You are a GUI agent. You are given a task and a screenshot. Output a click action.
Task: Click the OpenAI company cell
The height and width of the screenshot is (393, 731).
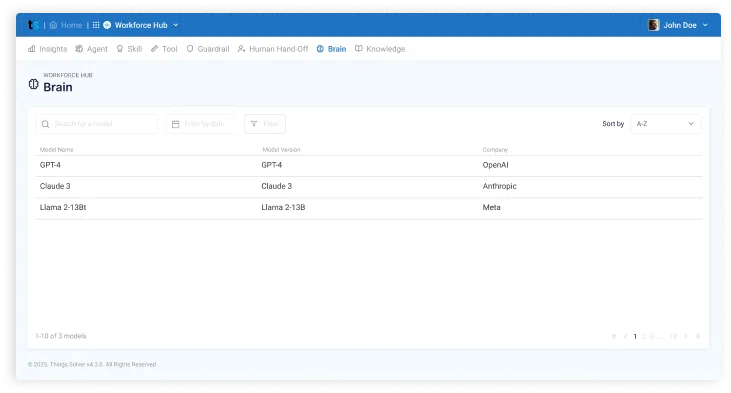pos(496,165)
